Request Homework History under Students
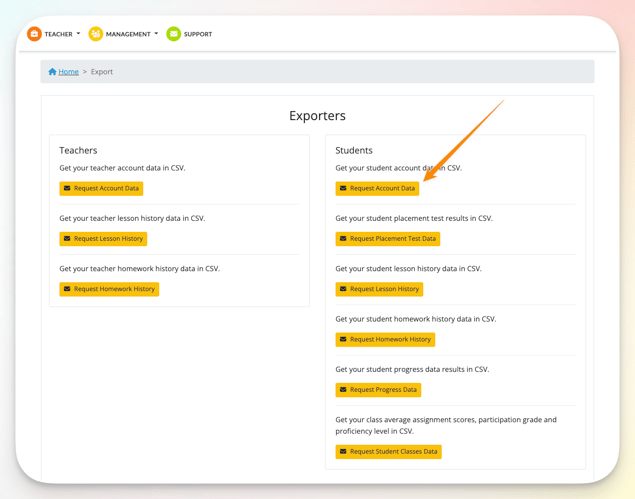The height and width of the screenshot is (499, 635). coord(386,339)
